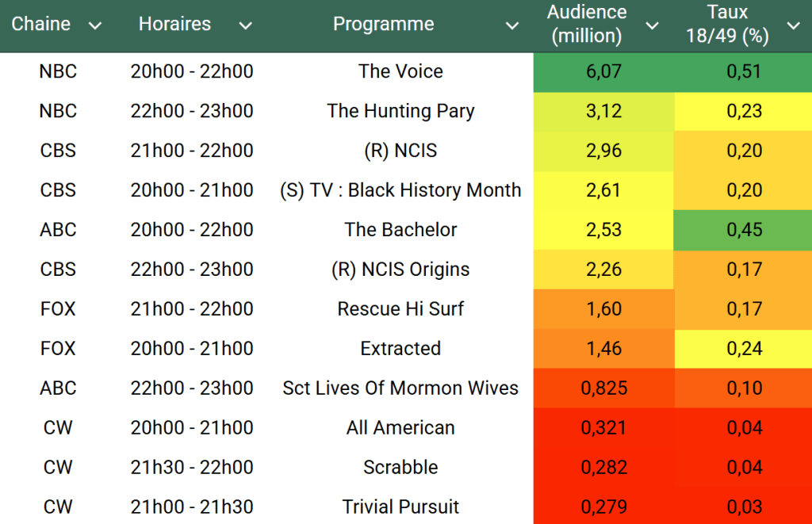Select the Extracted programme cell

(400, 348)
